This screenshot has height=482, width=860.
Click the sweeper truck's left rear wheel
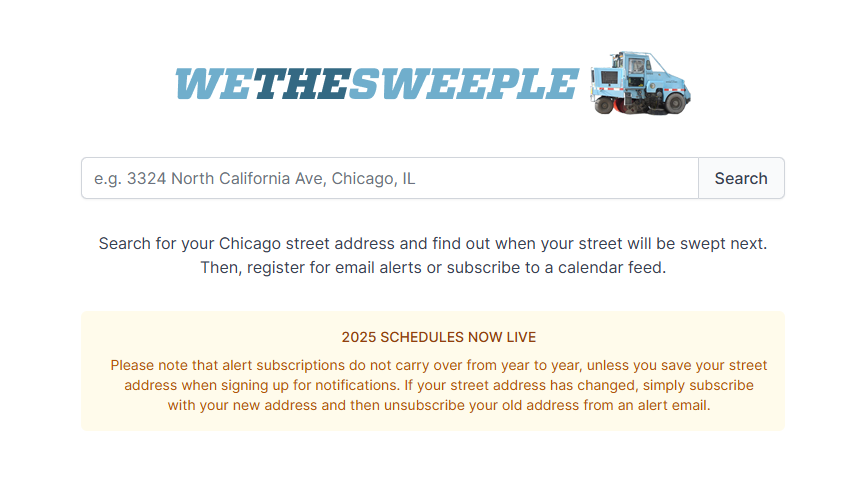pos(603,105)
